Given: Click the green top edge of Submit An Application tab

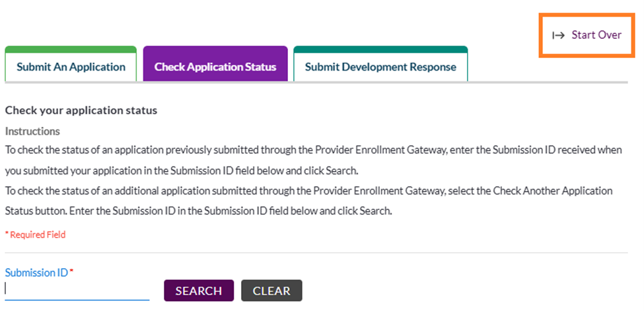Looking at the screenshot, I should point(71,48).
